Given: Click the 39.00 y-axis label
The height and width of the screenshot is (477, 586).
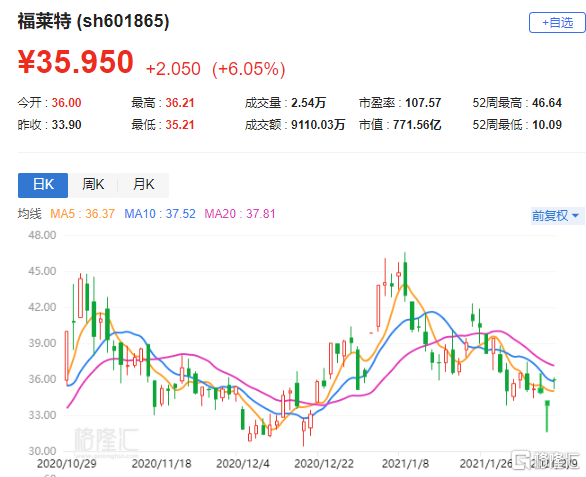Looking at the screenshot, I should pos(42,343).
